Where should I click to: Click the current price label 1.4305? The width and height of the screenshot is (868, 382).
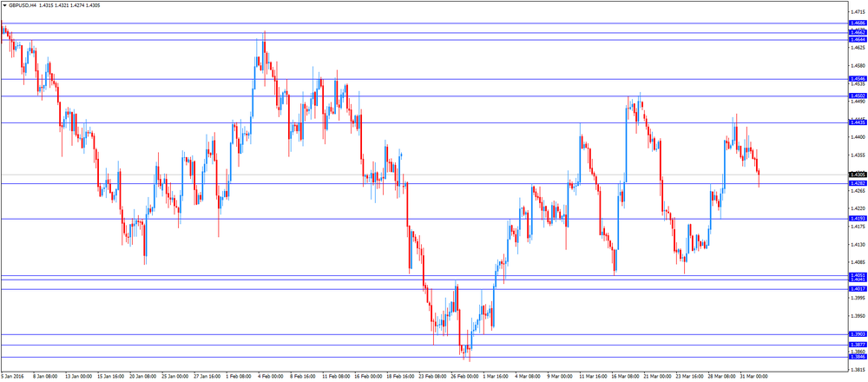pos(858,175)
